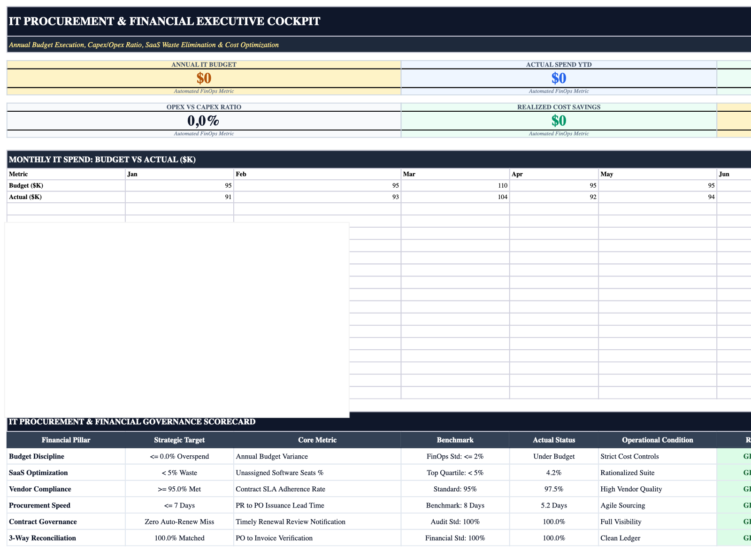Click the 'FinOps Std: <= 2%' benchmark cell
Viewport: 751px width, 560px height.
click(455, 456)
